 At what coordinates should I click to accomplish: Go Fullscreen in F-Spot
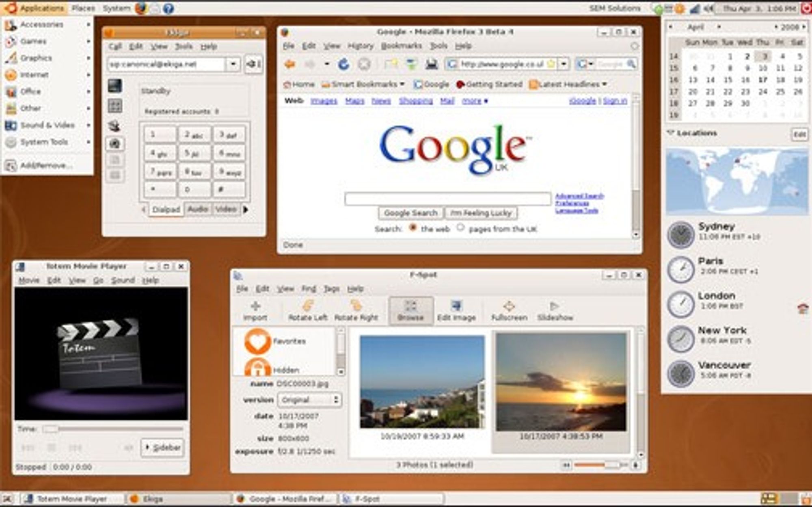[509, 311]
